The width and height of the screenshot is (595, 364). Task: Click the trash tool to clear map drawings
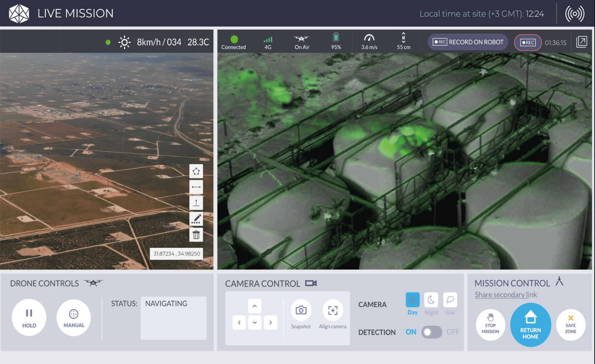[196, 235]
